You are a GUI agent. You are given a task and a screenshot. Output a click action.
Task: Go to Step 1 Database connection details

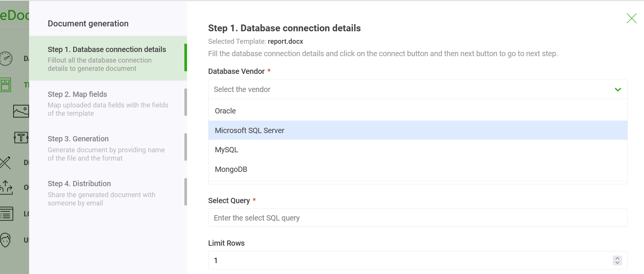click(108, 58)
